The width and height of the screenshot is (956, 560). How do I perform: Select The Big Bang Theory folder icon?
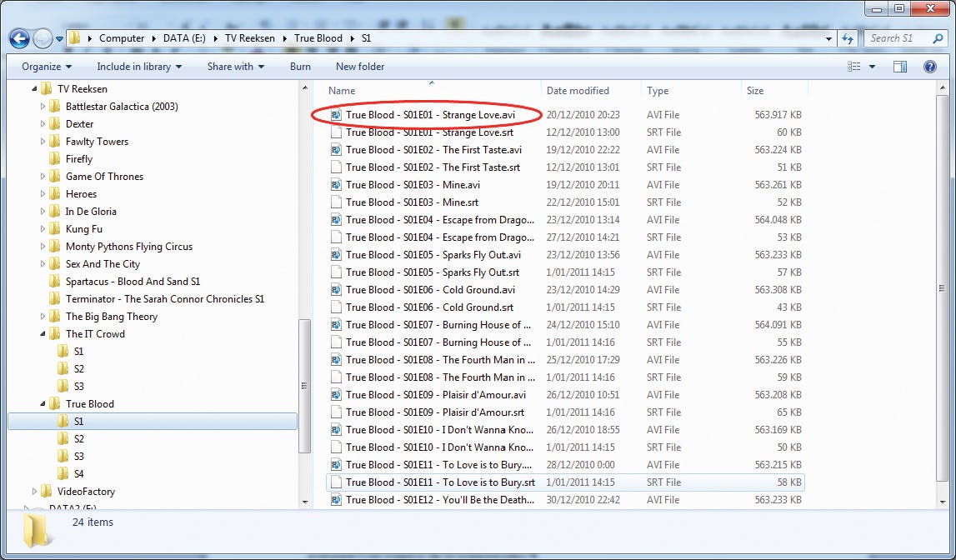pyautogui.click(x=54, y=317)
